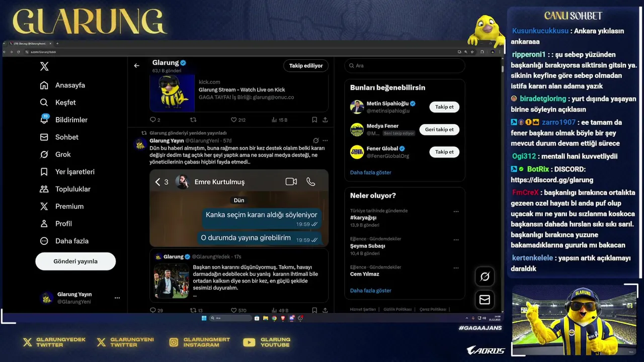
Task: Expand Daha fazla menu in sidebar
Action: click(64, 241)
